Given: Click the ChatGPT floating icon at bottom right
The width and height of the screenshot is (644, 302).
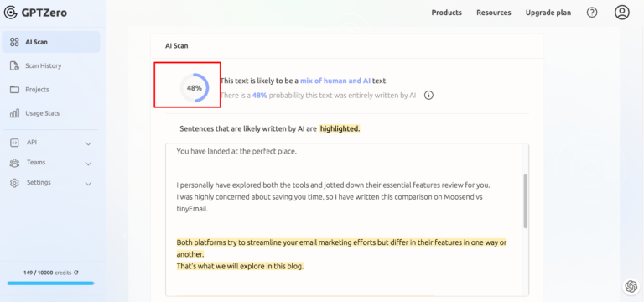Looking at the screenshot, I should 631,286.
